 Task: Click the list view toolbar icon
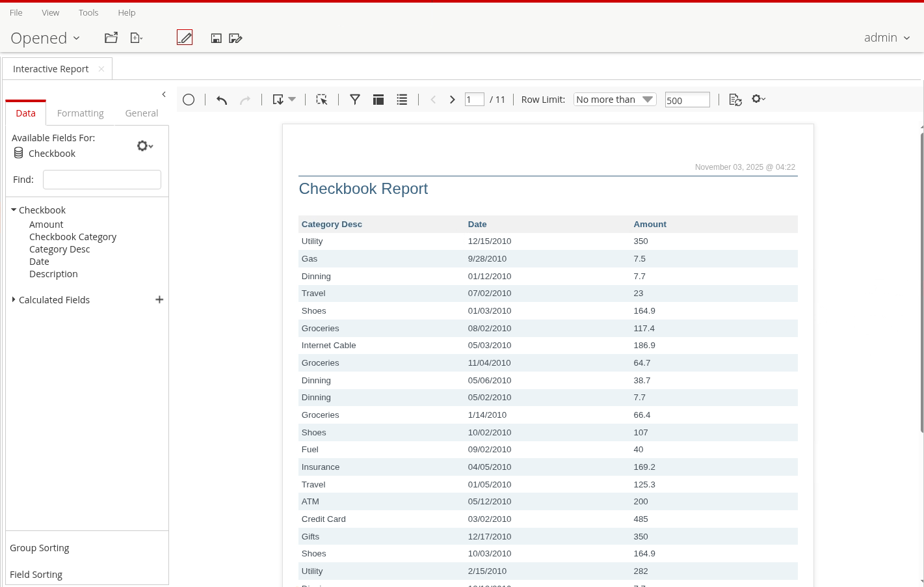(402, 100)
